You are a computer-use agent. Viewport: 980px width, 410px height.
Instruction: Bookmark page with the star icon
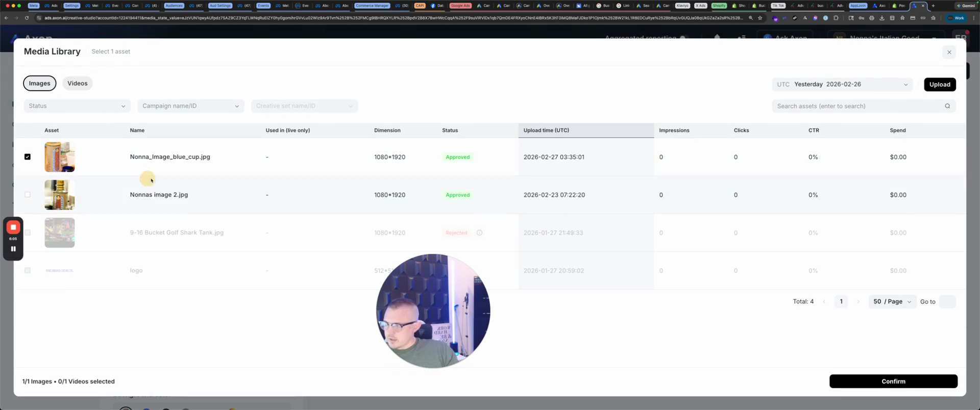pyautogui.click(x=760, y=18)
